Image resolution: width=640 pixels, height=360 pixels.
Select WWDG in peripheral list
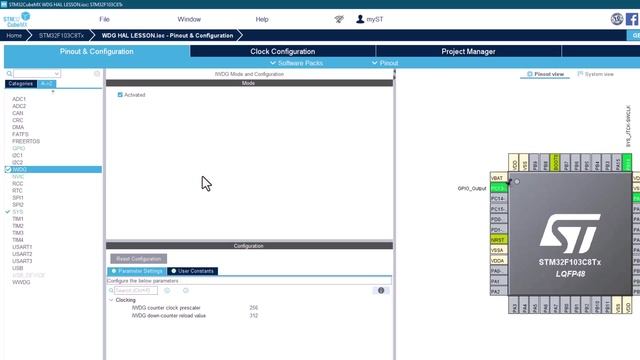point(21,282)
